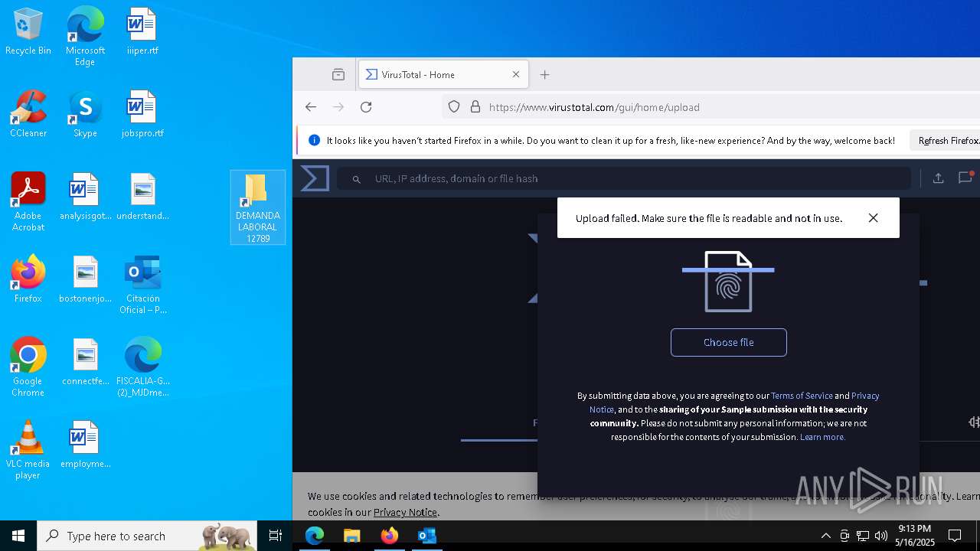The height and width of the screenshot is (551, 980).
Task: Click the Choose file button
Action: (x=728, y=342)
